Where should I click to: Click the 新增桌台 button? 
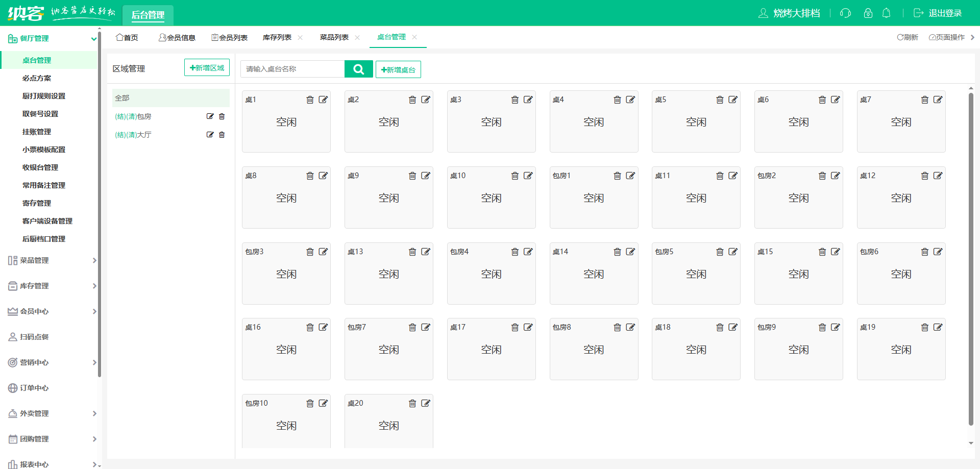pyautogui.click(x=398, y=69)
